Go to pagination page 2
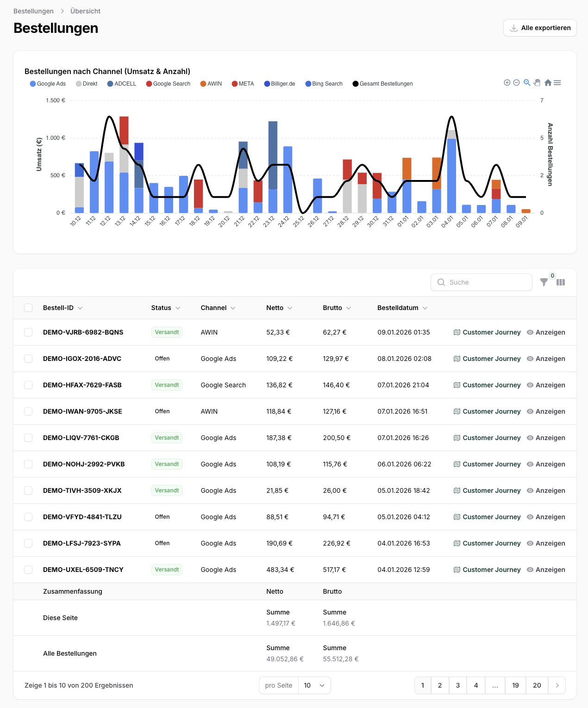This screenshot has width=588, height=708. [440, 685]
